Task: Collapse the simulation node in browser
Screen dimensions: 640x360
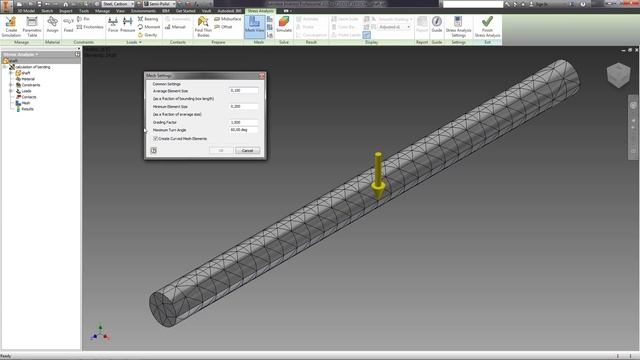Action: coord(5,67)
